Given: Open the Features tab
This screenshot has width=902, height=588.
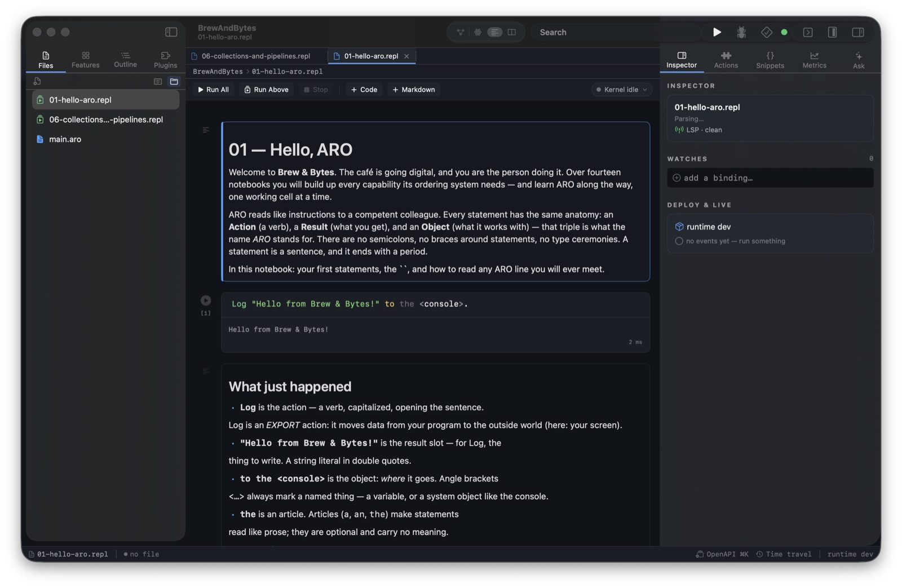Looking at the screenshot, I should 86,60.
